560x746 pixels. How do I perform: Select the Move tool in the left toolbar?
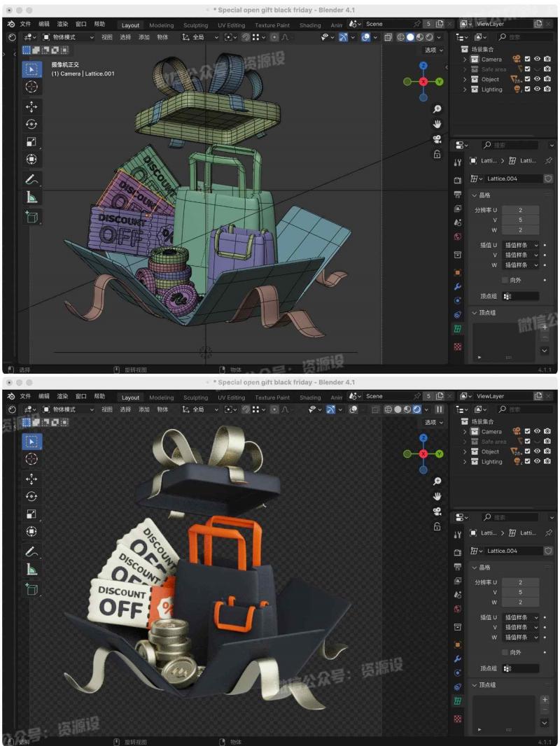point(31,106)
